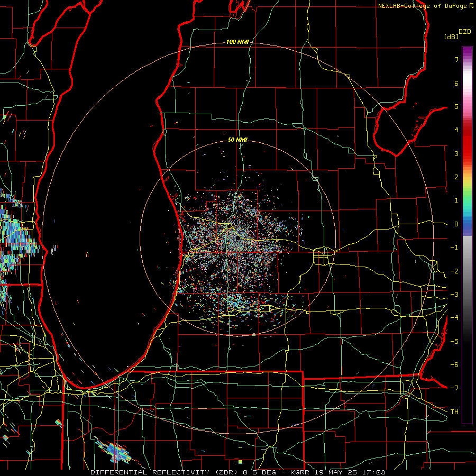Image resolution: width=476 pixels, height=476 pixels.
Task: Click the scale value -3 on the color bar
Action: 454,295
